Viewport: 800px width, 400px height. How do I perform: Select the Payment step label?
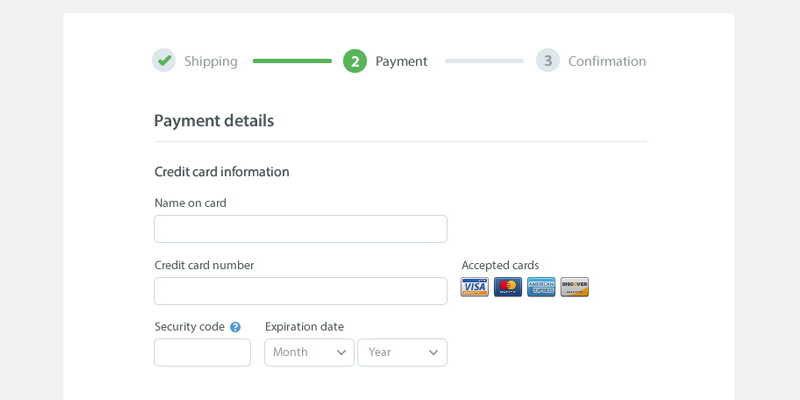(x=402, y=61)
